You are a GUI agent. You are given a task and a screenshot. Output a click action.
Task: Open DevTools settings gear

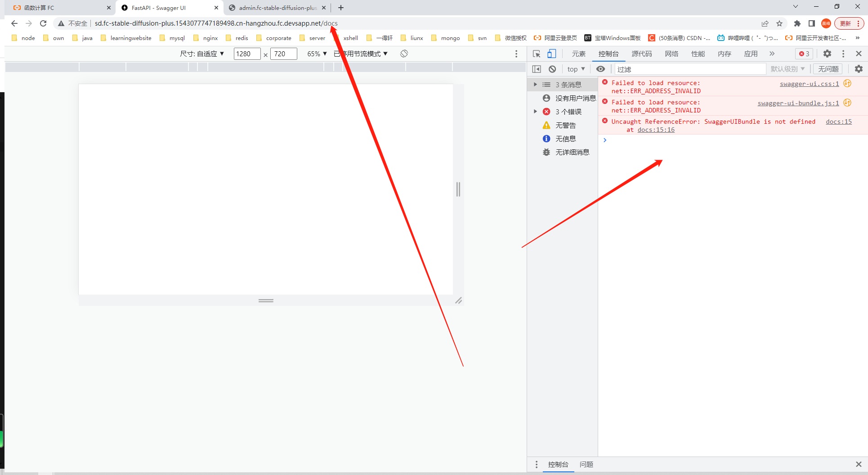coord(827,54)
